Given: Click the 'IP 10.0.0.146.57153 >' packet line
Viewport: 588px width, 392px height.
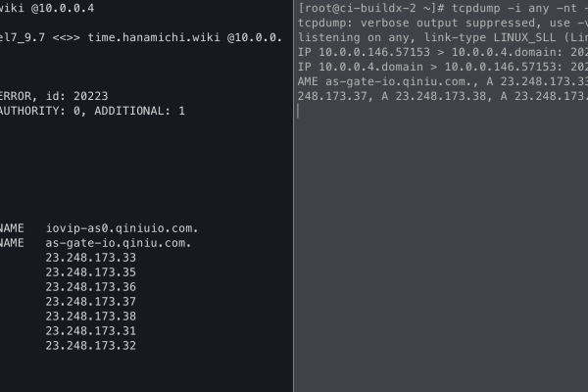Looking at the screenshot, I should pos(441,52).
